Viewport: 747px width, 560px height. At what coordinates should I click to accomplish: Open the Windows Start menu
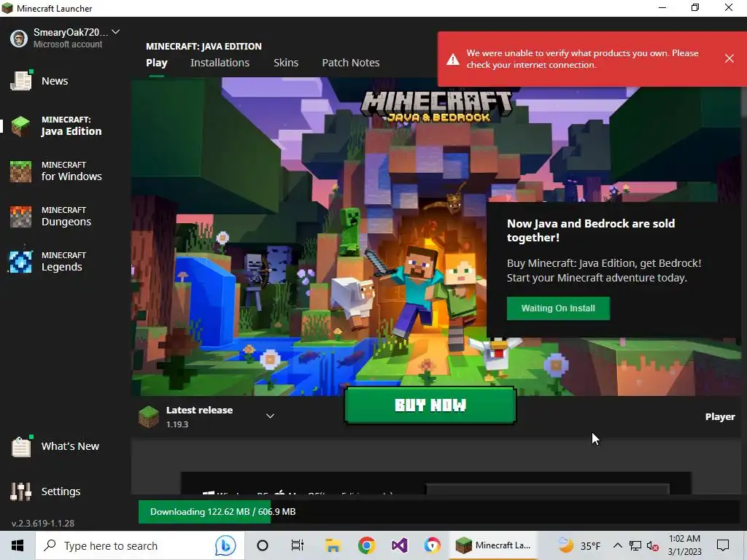[x=18, y=545]
